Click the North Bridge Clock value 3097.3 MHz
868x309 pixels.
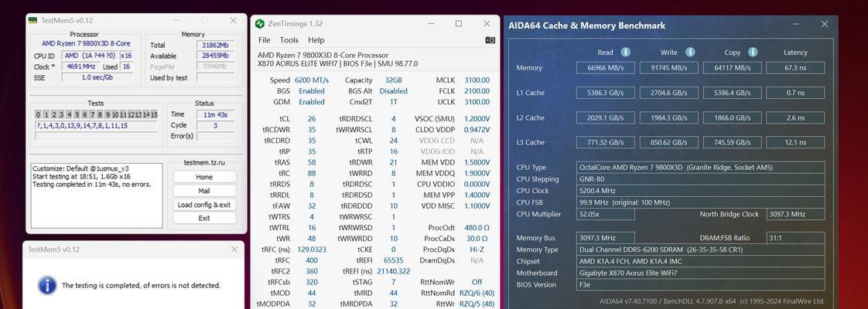pos(795,215)
